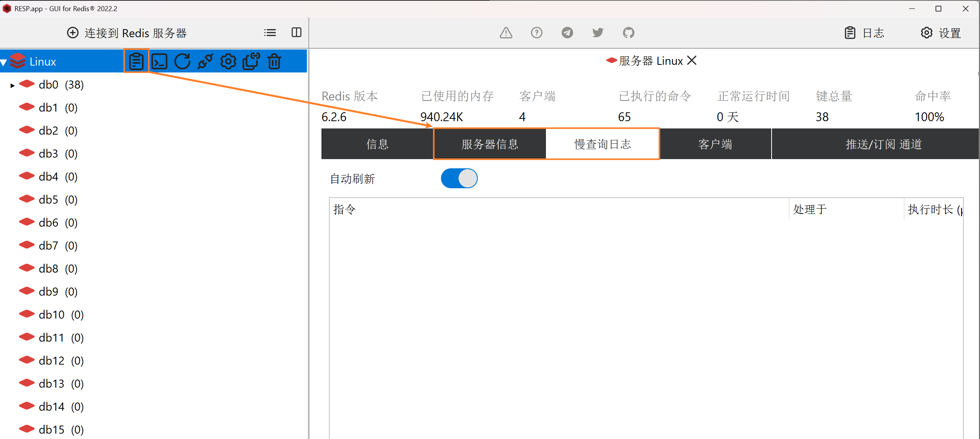Open the Twitter bird icon
This screenshot has width=980, height=439.
click(x=598, y=33)
